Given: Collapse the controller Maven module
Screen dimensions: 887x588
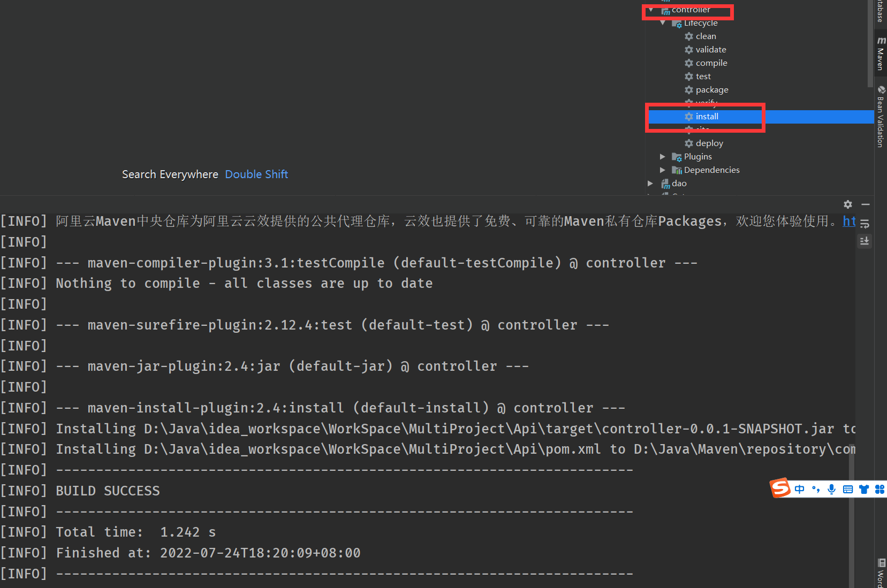Looking at the screenshot, I should [651, 10].
